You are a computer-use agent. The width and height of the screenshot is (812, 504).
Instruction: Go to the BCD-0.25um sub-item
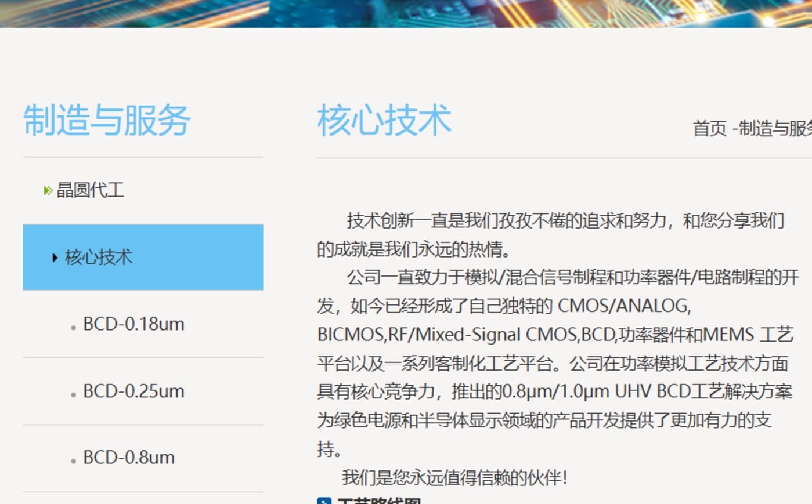coord(133,391)
